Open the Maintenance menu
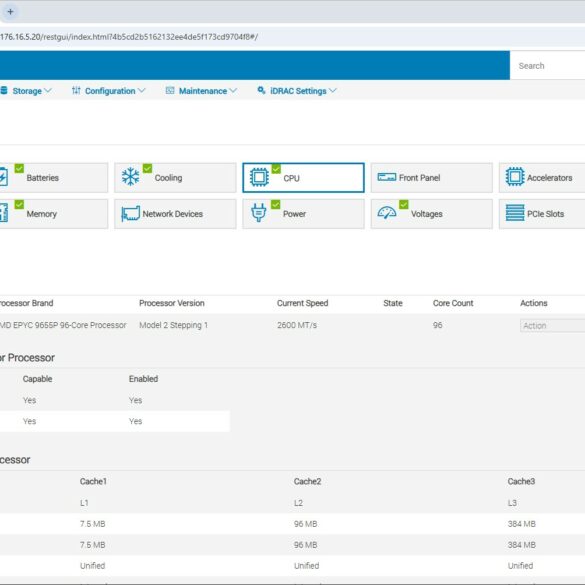The height and width of the screenshot is (585, 585). click(201, 91)
